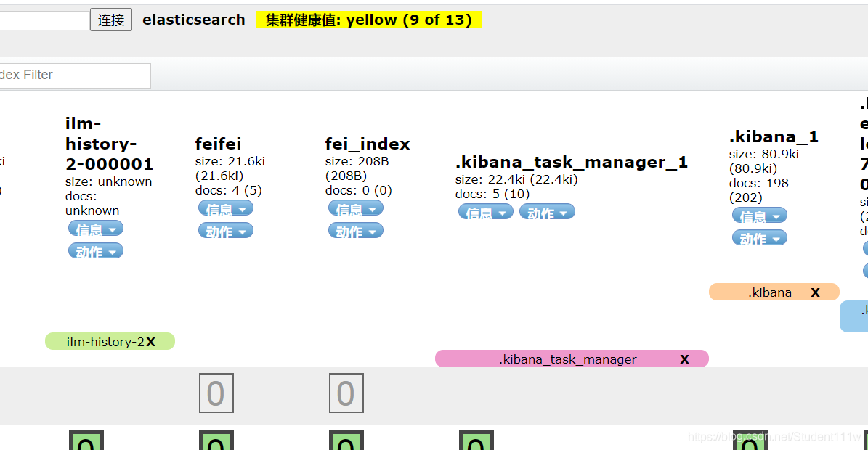Open 信息 dropdown for .kibana_1
This screenshot has height=450, width=868.
click(x=760, y=216)
